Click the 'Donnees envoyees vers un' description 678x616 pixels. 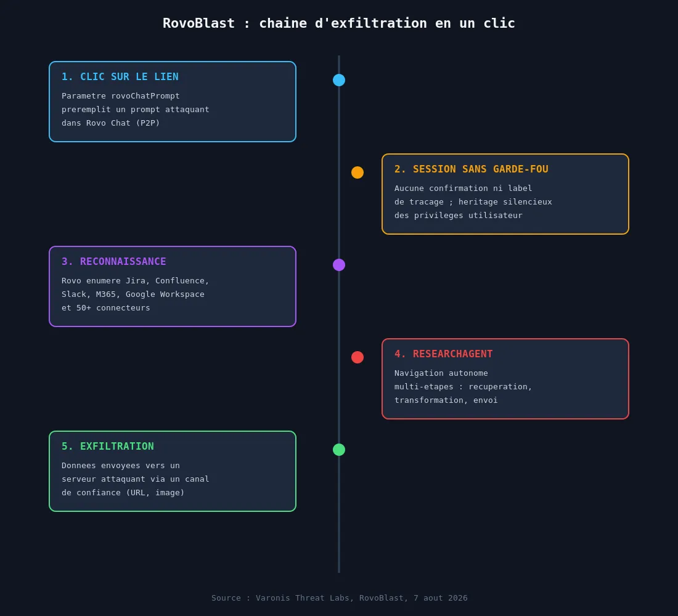point(136,479)
